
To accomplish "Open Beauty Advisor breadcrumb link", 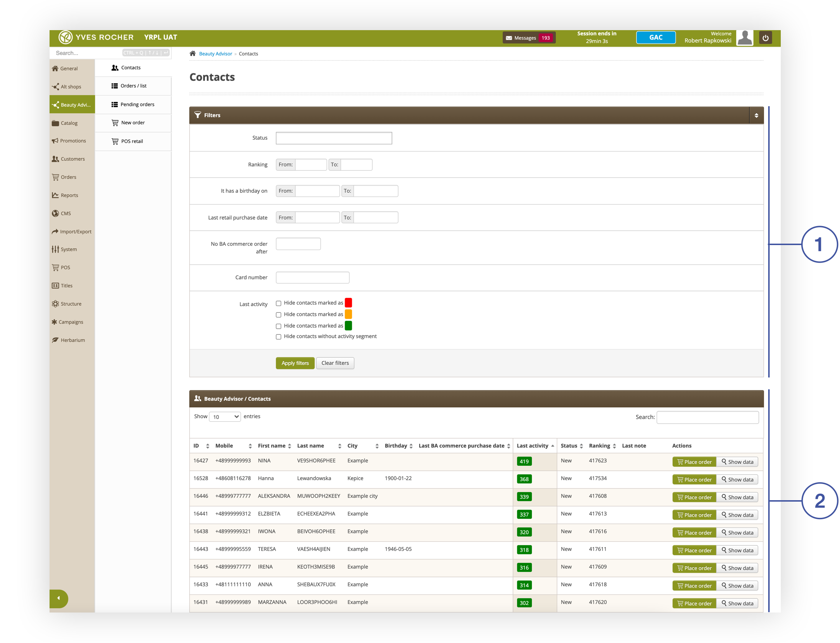I will coord(215,53).
